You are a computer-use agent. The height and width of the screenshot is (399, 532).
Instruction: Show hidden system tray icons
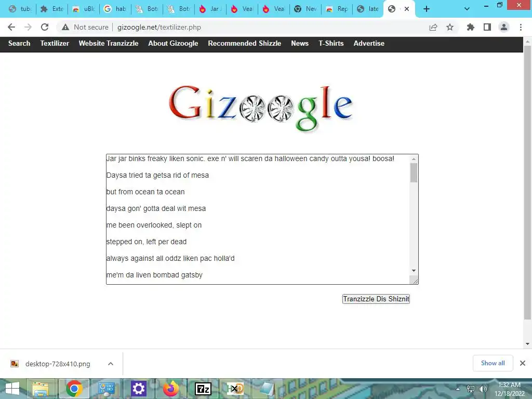click(458, 389)
